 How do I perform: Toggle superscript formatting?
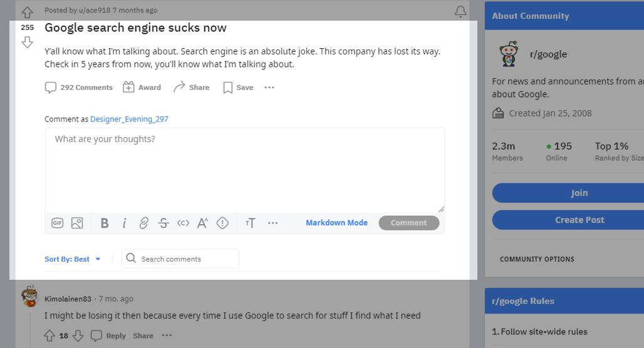tap(202, 223)
